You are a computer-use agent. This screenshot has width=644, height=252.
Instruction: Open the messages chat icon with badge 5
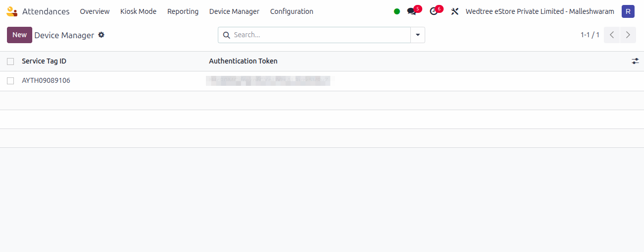coord(411,11)
